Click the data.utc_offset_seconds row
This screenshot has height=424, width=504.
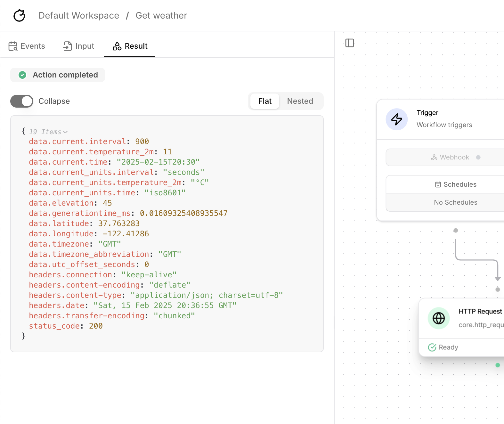pos(89,265)
